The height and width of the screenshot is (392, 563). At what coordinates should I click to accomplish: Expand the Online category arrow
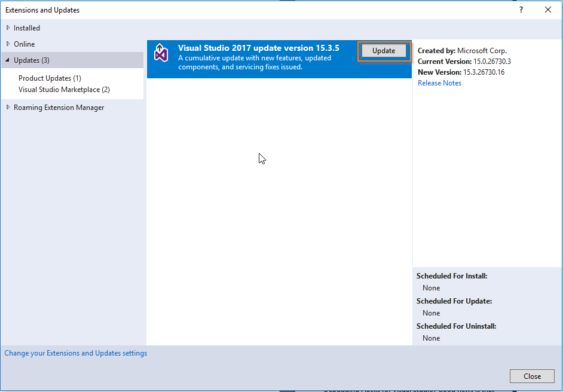click(8, 44)
